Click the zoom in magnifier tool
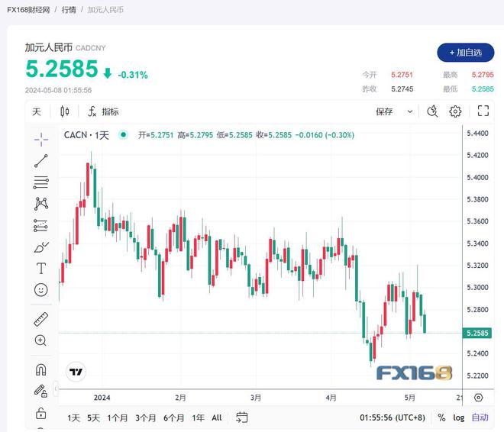This screenshot has height=432, width=504. [40, 340]
